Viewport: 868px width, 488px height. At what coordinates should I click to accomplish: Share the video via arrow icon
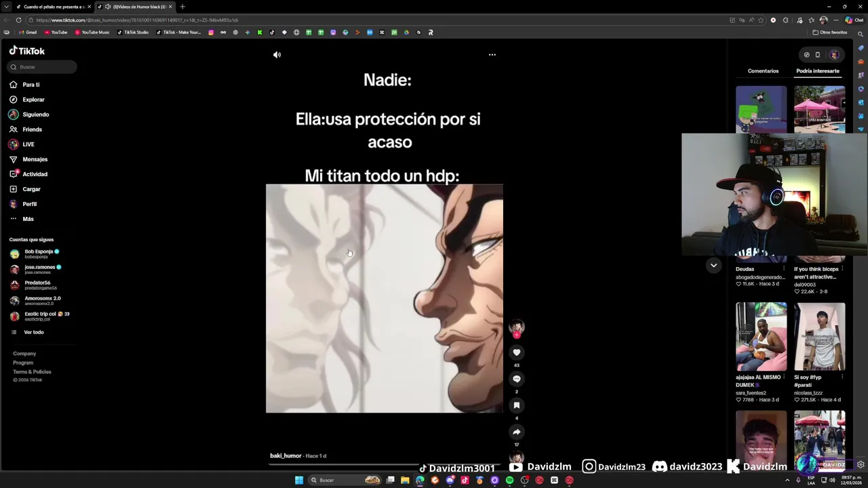[x=517, y=432]
